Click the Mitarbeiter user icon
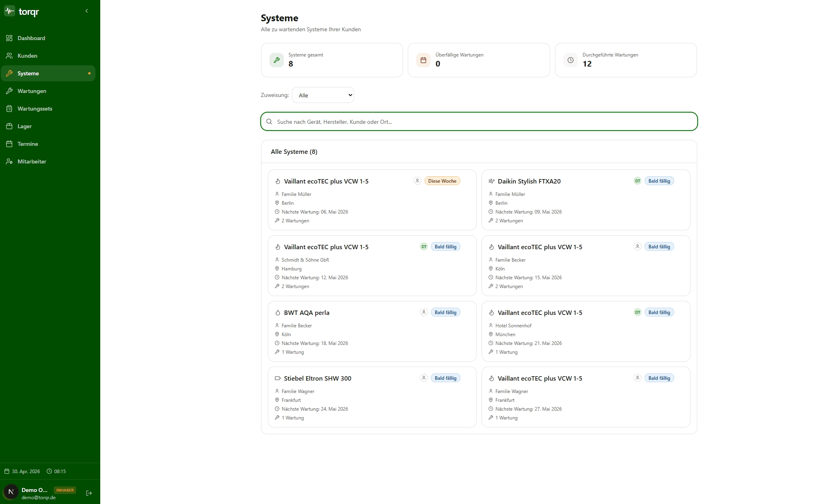 point(9,161)
